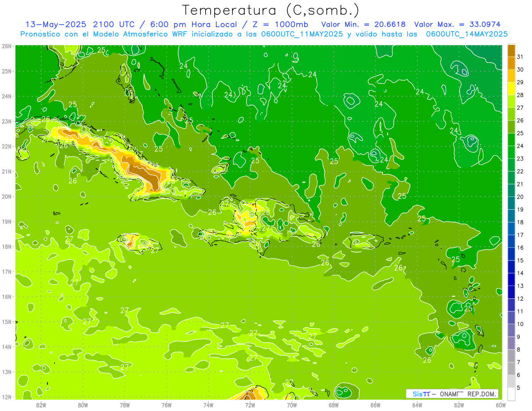Viewport: 532px width, 411px height.
Task: Click the legend label '13'
Action: click(520, 286)
